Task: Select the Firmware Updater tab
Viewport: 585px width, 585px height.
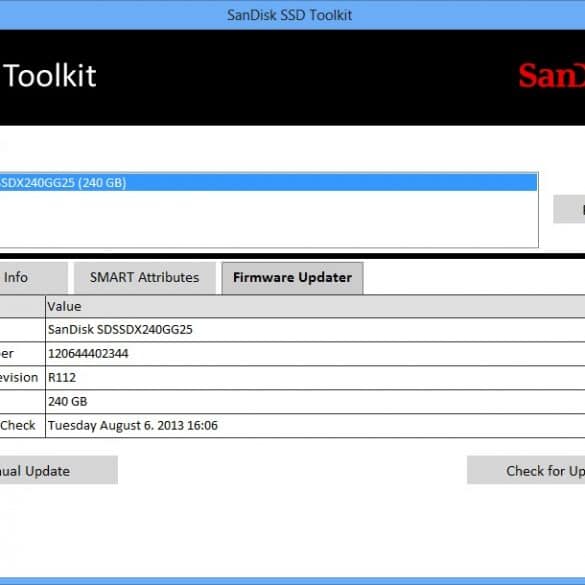Action: [292, 278]
